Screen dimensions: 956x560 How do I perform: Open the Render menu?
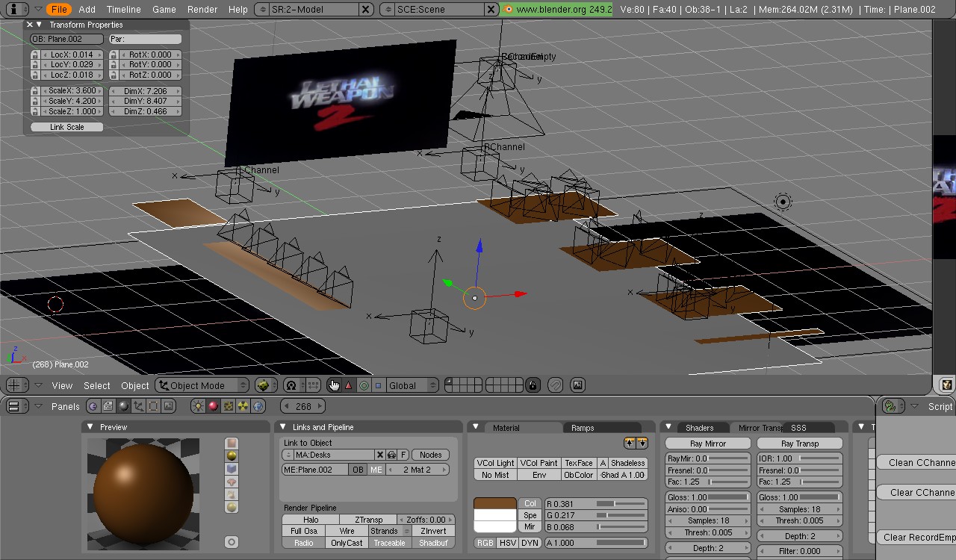point(202,9)
